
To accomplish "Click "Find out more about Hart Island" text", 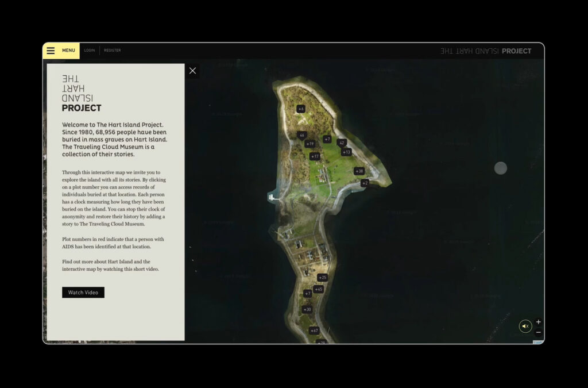I will [110, 266].
